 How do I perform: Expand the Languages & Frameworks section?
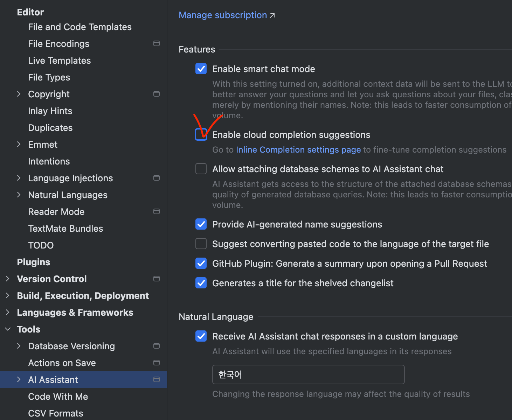(8, 312)
